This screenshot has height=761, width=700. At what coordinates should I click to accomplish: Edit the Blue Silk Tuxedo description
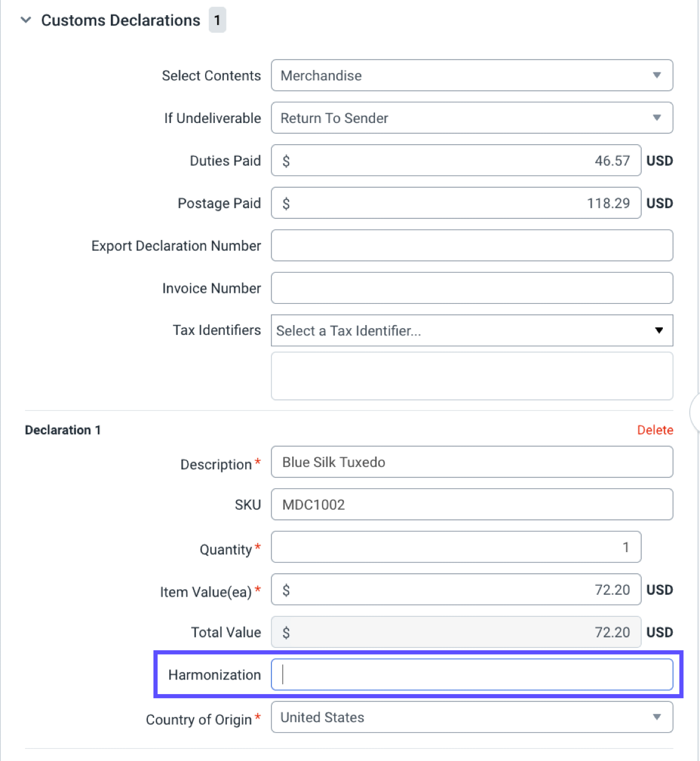click(x=472, y=461)
